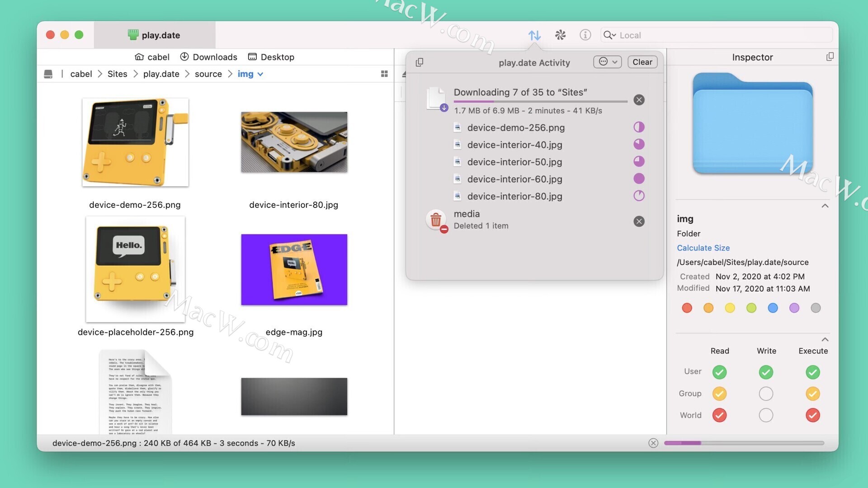Image resolution: width=868 pixels, height=488 pixels.
Task: Select the device-demo-256.png thumbnail
Action: coord(135,142)
